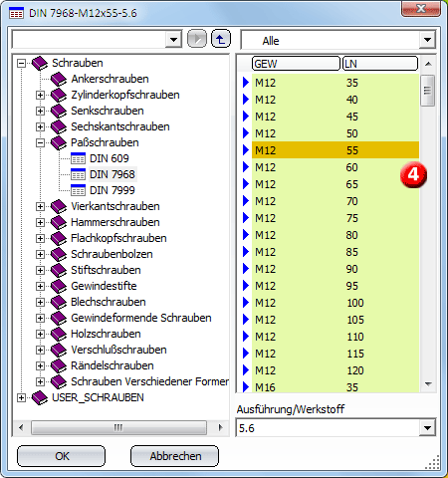This screenshot has width=448, height=478.
Task: Select the M12 length 40 row
Action: pos(336,100)
